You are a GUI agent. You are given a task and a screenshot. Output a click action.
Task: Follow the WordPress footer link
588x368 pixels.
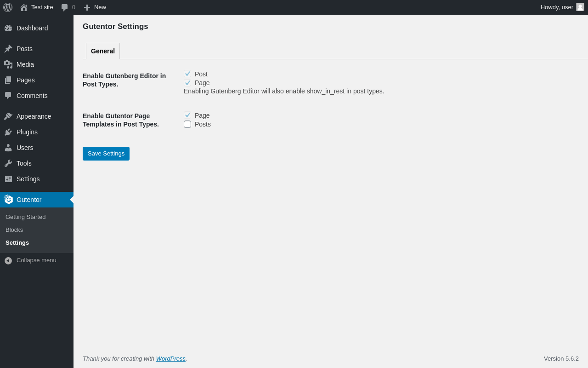(x=171, y=358)
